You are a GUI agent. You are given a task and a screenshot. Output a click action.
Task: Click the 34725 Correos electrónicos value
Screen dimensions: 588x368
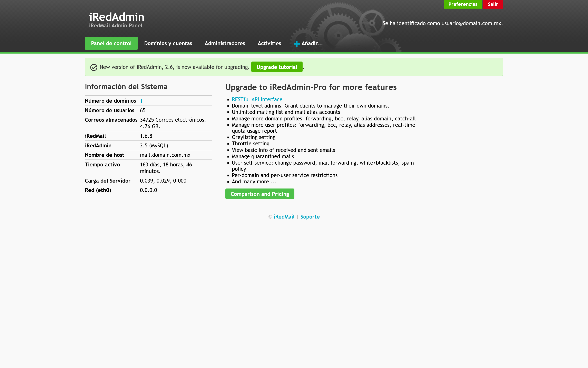click(173, 120)
